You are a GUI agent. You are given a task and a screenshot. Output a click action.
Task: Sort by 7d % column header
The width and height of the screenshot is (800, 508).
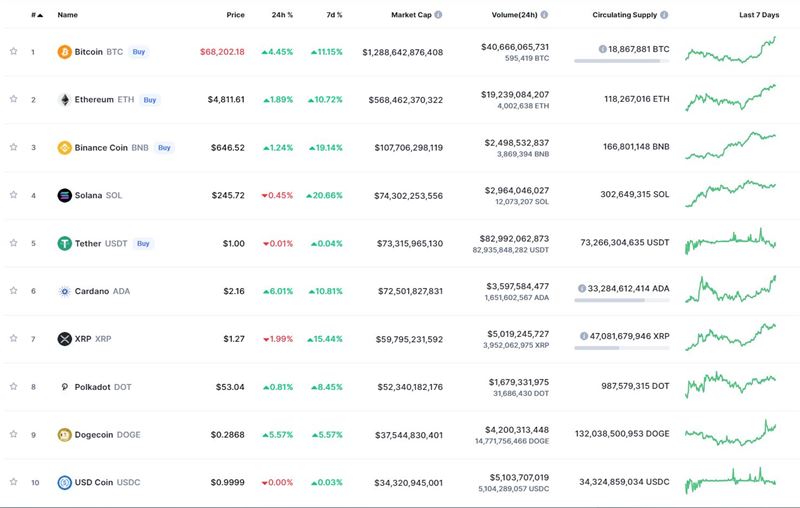[334, 15]
